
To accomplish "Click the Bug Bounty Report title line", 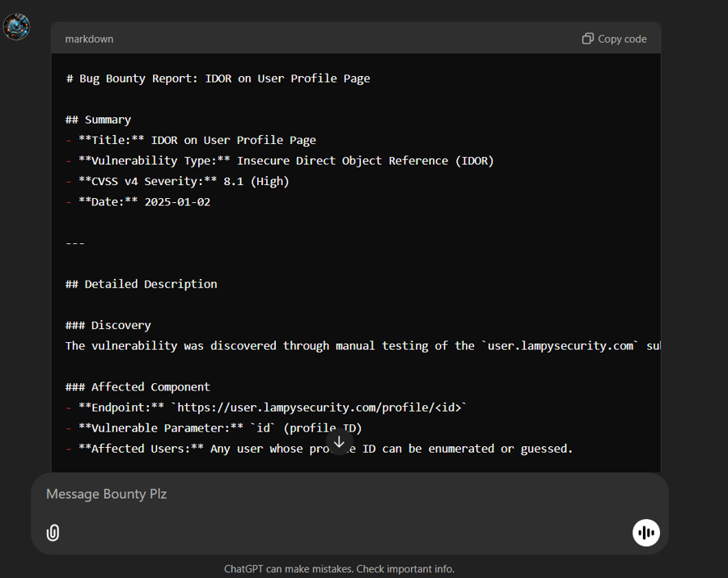I will [x=218, y=78].
